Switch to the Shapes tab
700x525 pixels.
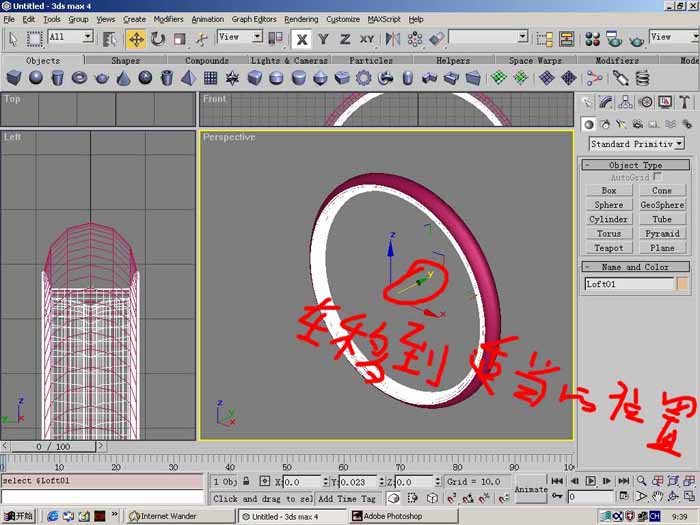[x=125, y=60]
